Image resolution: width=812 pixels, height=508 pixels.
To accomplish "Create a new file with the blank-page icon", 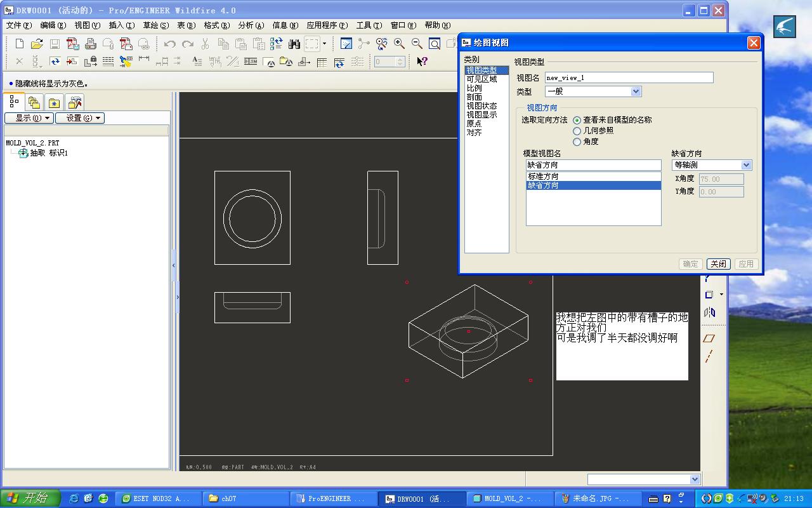I will coord(19,44).
